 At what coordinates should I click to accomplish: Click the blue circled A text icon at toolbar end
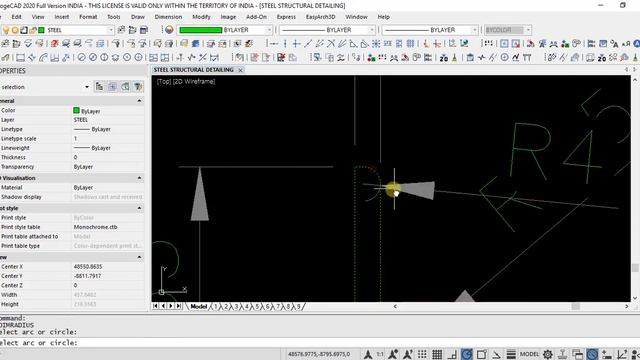637,44
